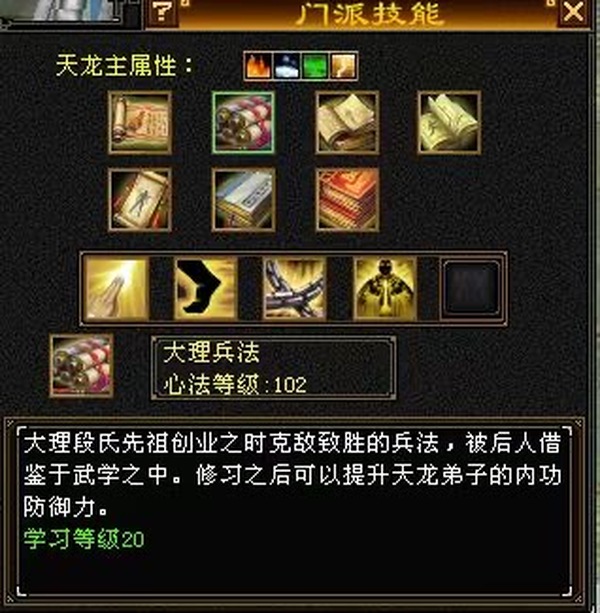Select the single scroll painting skill icon

[140, 122]
